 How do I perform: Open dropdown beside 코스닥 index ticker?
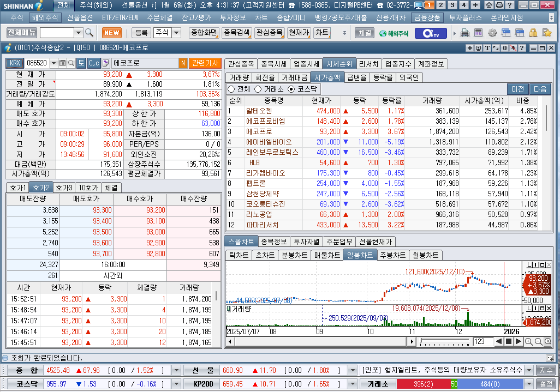[176, 384]
